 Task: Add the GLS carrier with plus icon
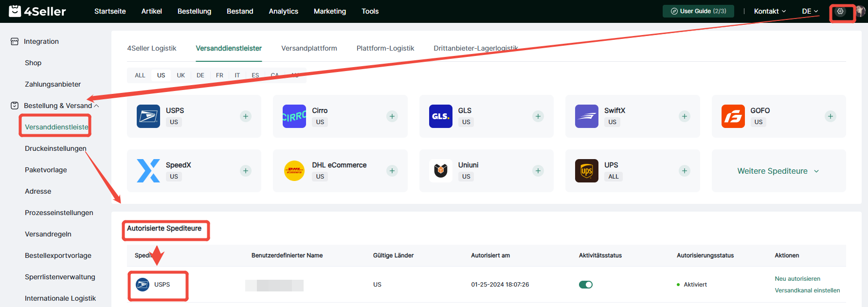[x=538, y=116]
